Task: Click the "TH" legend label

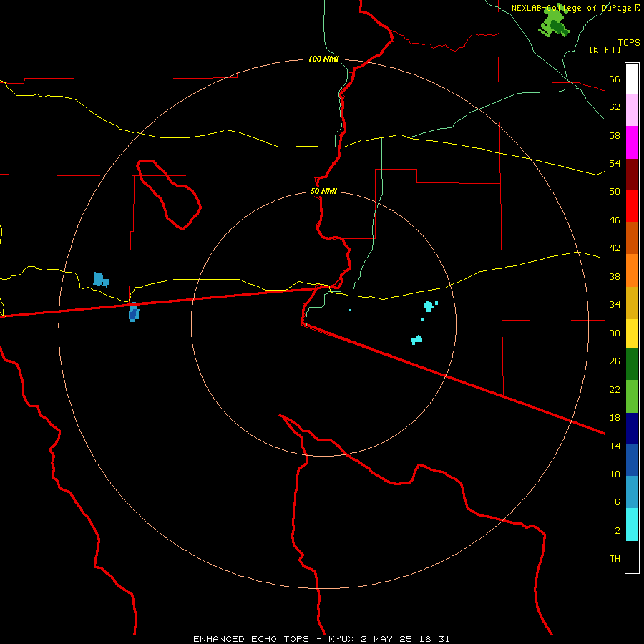Action: (615, 559)
